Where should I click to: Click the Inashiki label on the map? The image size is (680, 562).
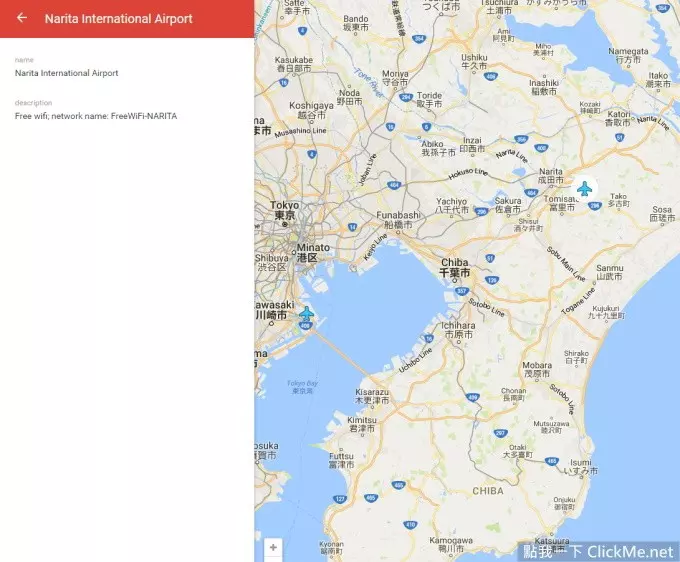point(544,87)
